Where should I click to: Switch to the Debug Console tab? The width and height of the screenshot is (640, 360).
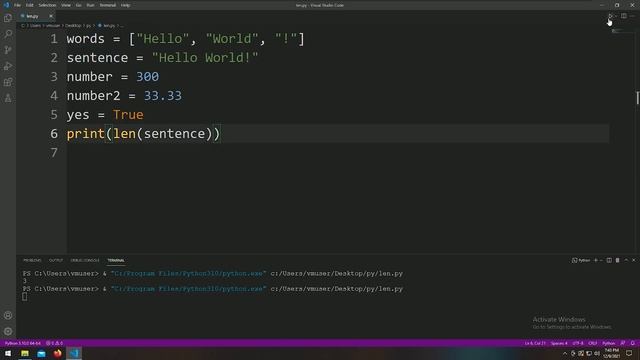click(x=85, y=260)
